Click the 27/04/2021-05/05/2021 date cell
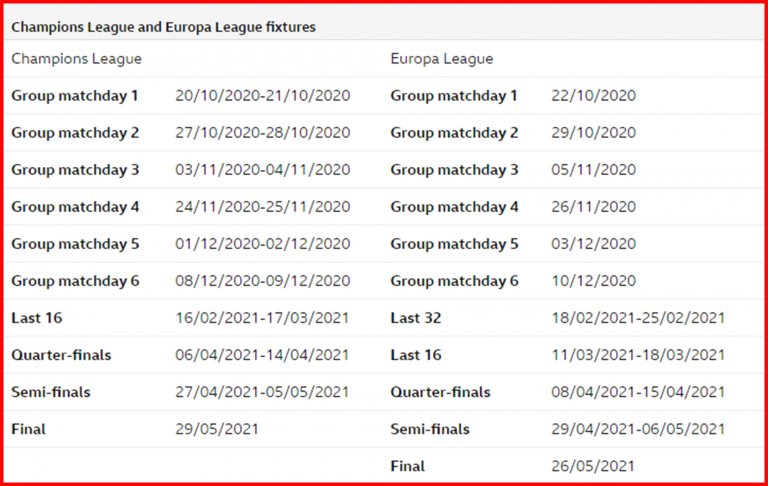 point(262,392)
